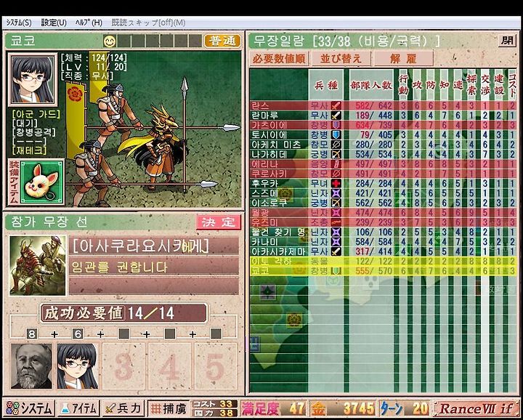The height and width of the screenshot is (420, 523).
Task: Click the bow icon in 이소로쿠's row
Action: (x=336, y=203)
